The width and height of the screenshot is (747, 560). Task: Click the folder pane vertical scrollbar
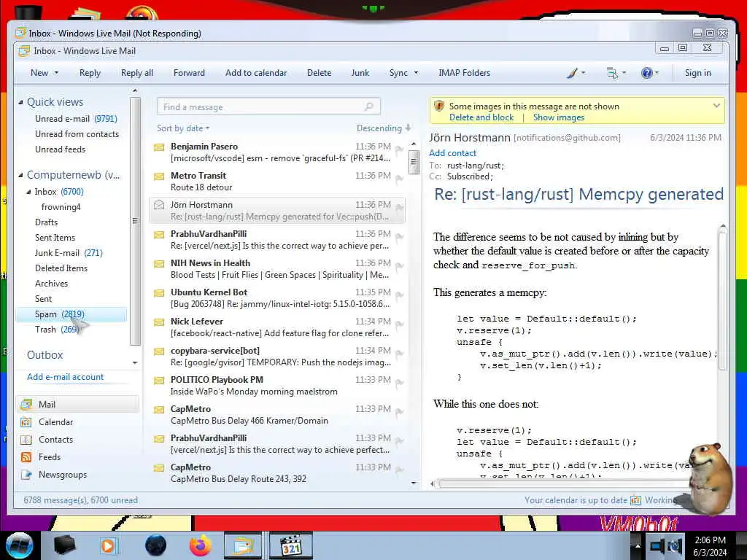[x=135, y=221]
